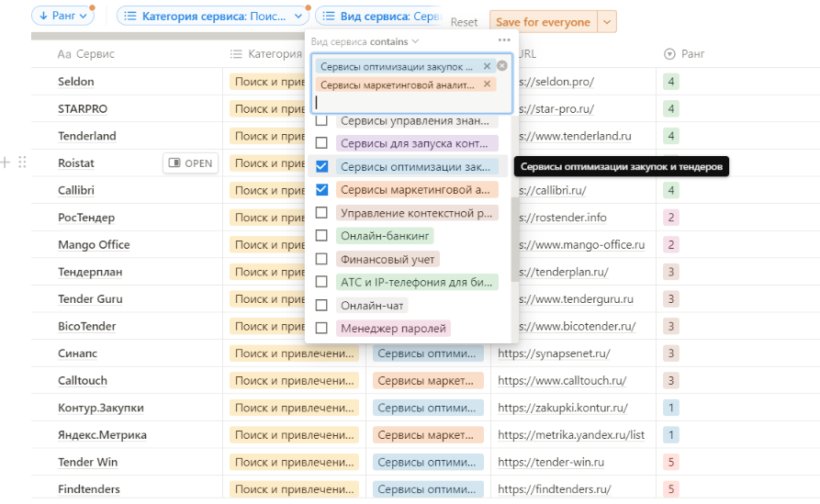Click rank 2 tag in РосТендер row

click(671, 218)
